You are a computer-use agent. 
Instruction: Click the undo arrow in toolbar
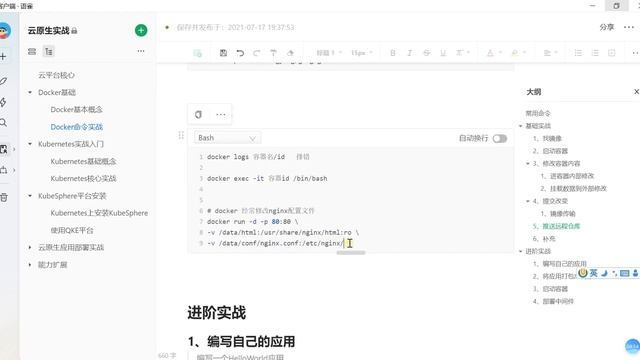240,53
